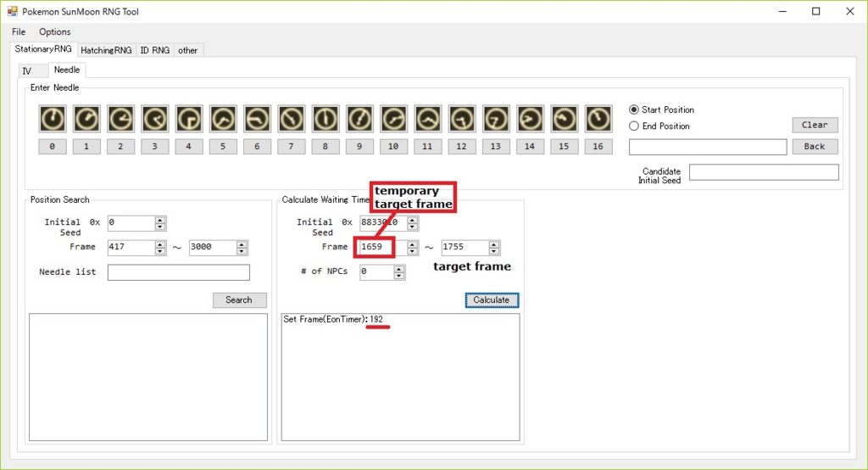Click needle number button 16
Image resolution: width=868 pixels, height=470 pixels.
[x=598, y=146]
